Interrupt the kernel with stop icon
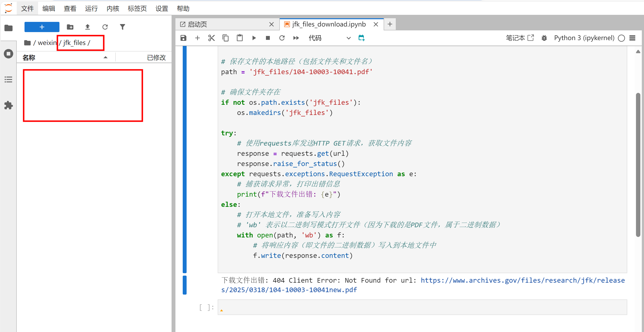The height and width of the screenshot is (332, 644). (x=268, y=38)
